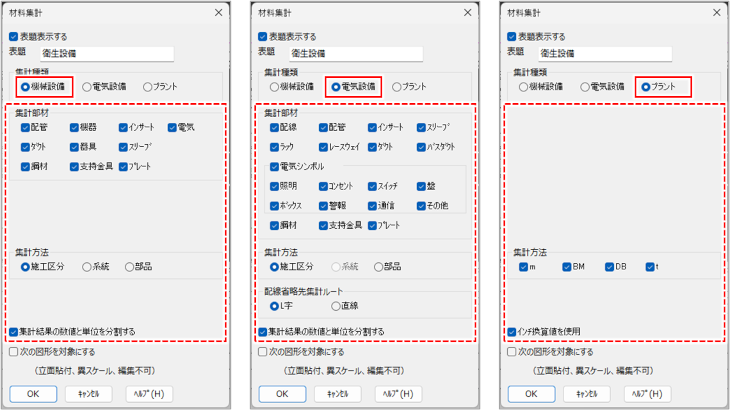Uncheck the 警報 checkbox
The height and width of the screenshot is (410, 730).
click(324, 206)
